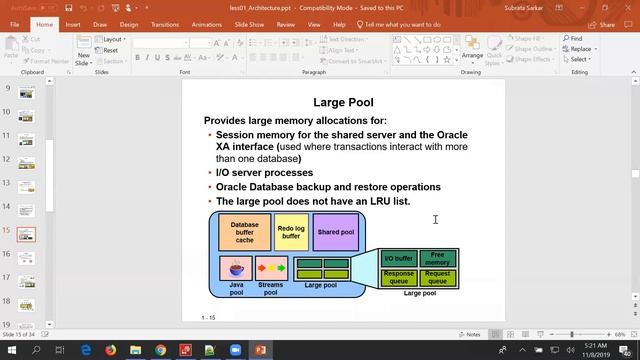
Task: Switch to the Slide Show tab
Action: coord(249,24)
